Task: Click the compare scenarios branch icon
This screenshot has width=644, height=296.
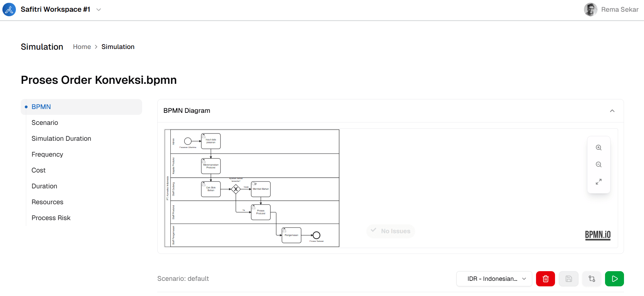Action: point(592,279)
